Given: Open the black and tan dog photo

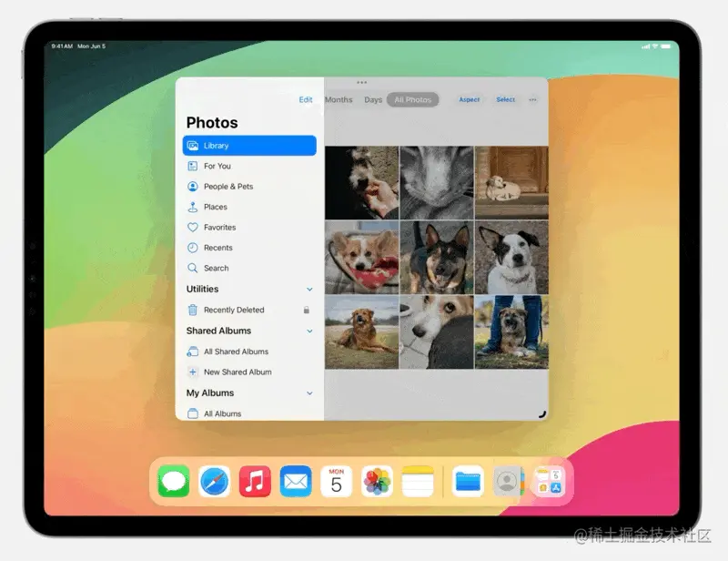Looking at the screenshot, I should click(437, 258).
